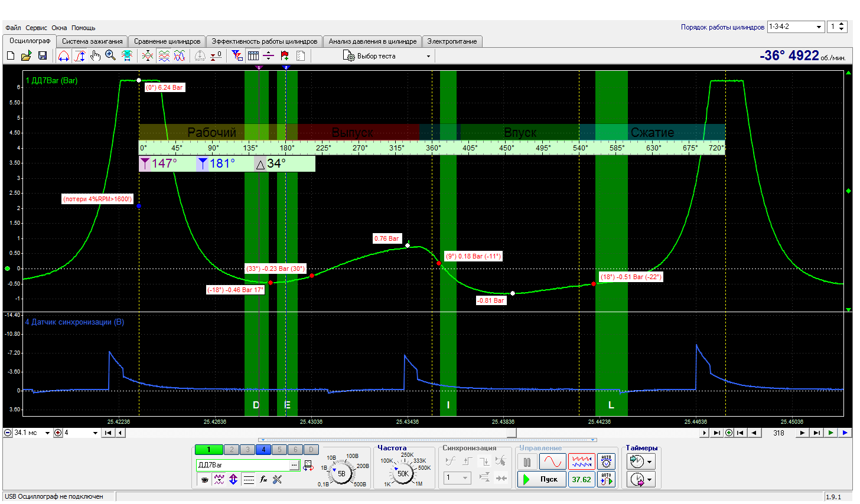The height and width of the screenshot is (504, 860).
Task: Toggle channel 3 button
Action: (x=247, y=450)
